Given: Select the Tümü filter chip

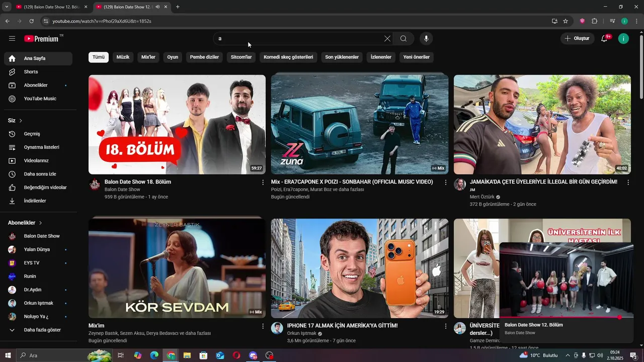Looking at the screenshot, I should pos(99,57).
